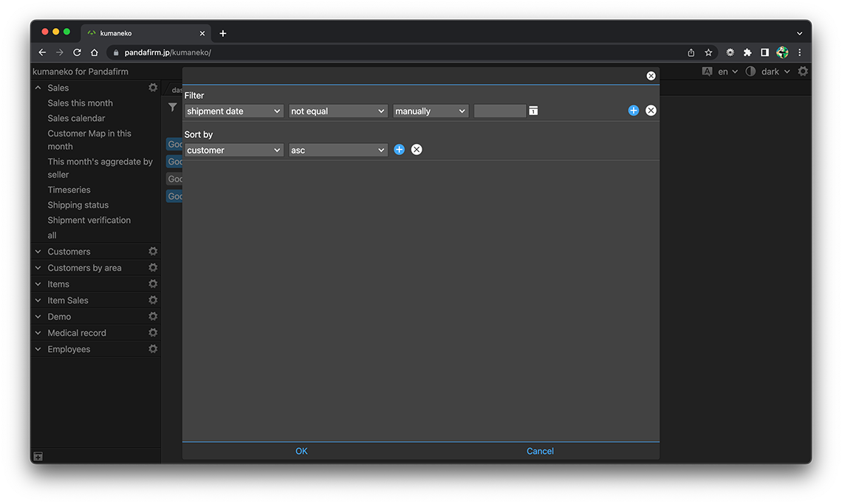Click the add app icon at sidebar bottom
This screenshot has width=842, height=504.
click(x=38, y=457)
